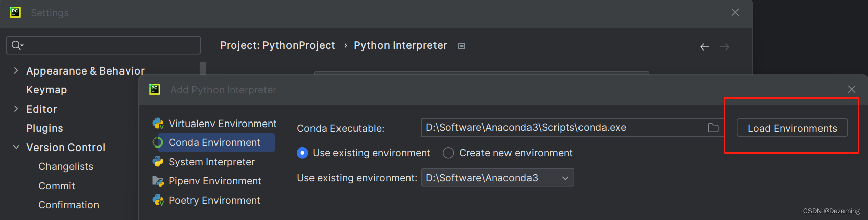The image size is (868, 220).
Task: Click the Poetry Environment python icon
Action: 158,200
